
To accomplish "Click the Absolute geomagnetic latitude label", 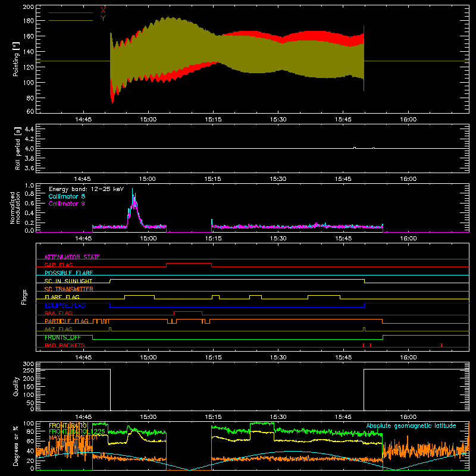I will click(x=411, y=425).
